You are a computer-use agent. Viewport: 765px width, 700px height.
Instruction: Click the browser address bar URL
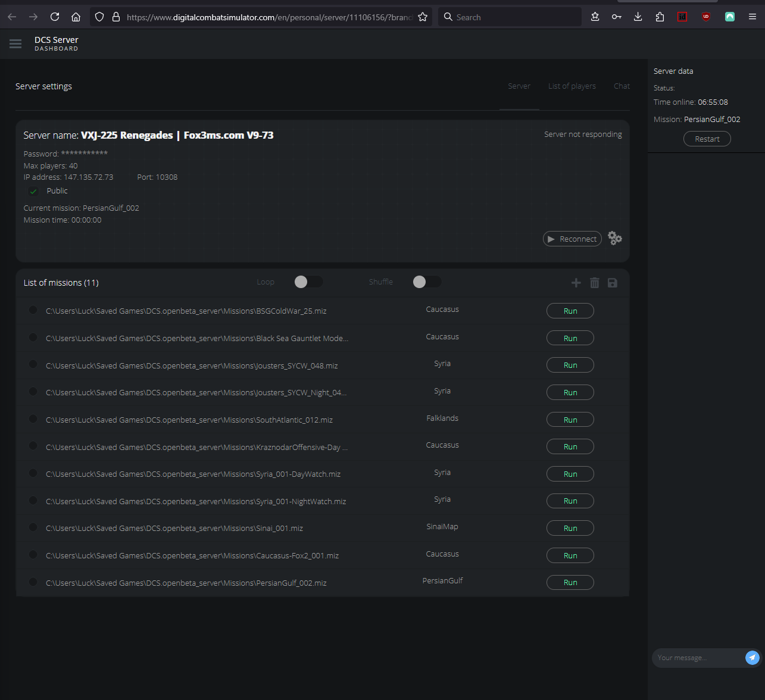tap(270, 17)
